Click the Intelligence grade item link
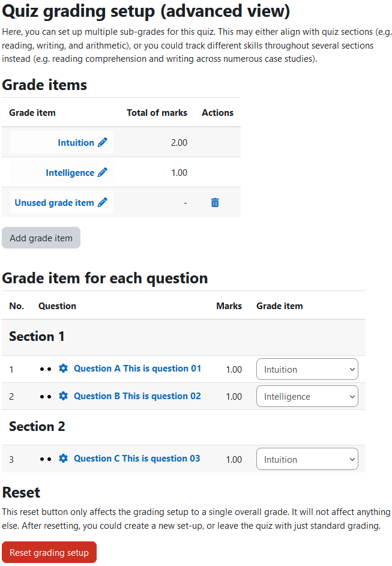The image size is (392, 566). (70, 172)
